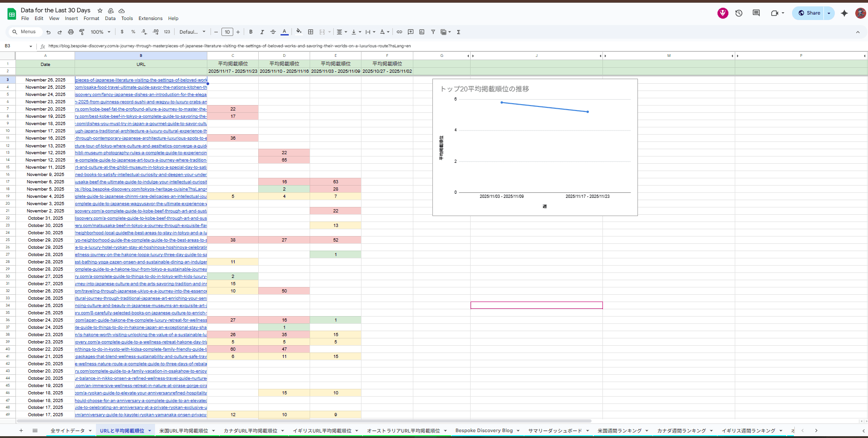Apply percent format icon
Image resolution: width=868 pixels, height=438 pixels.
(x=133, y=32)
